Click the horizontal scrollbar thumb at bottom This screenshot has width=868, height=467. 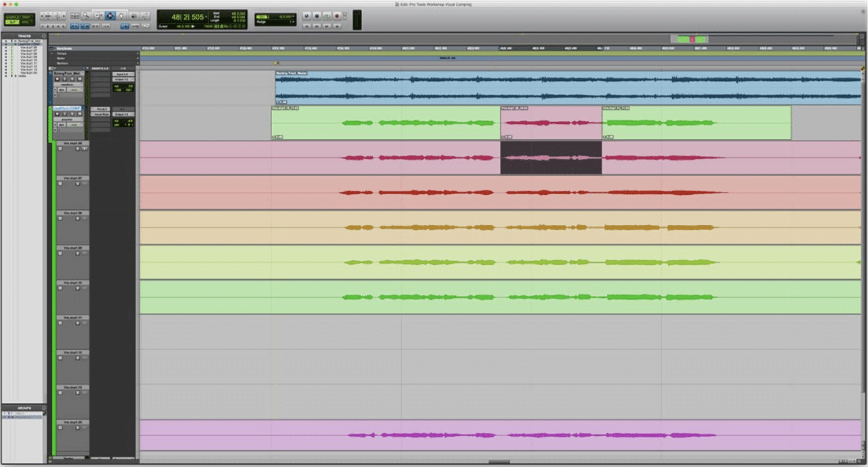pos(499,461)
